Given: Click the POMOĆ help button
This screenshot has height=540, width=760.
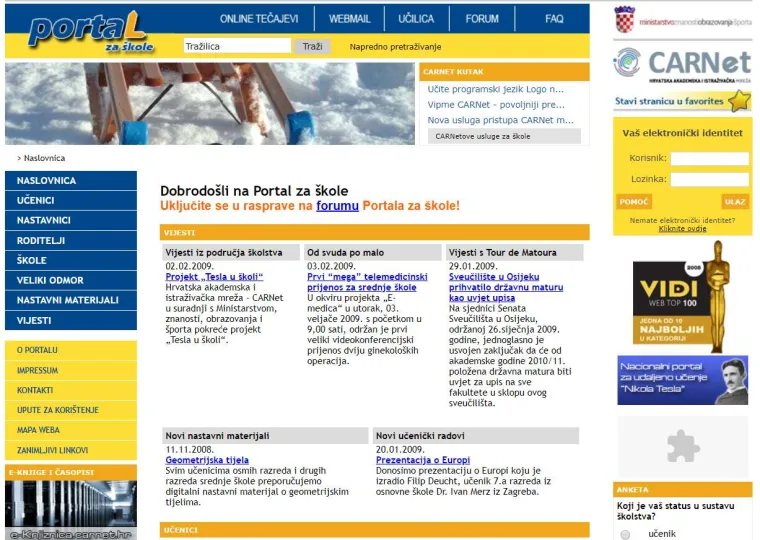Looking at the screenshot, I should tap(633, 202).
